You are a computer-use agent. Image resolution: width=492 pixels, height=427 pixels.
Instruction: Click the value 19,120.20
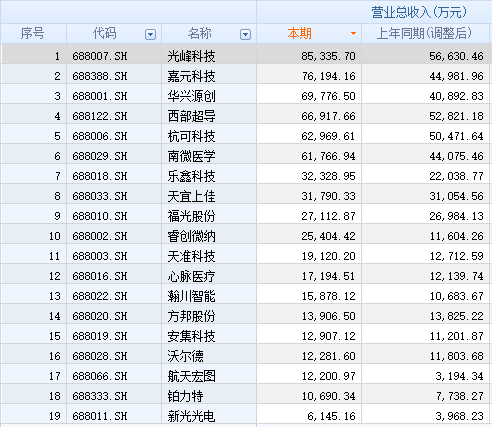point(329,256)
